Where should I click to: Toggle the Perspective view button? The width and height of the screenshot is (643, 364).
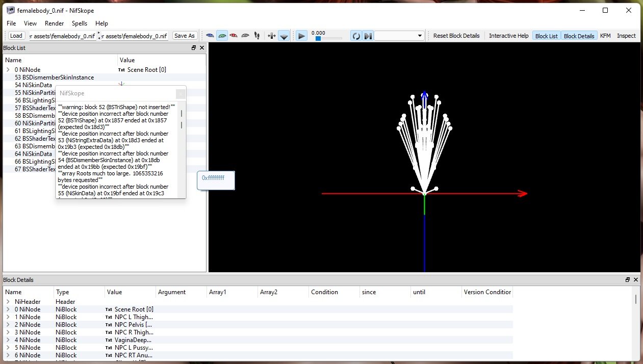pos(284,36)
